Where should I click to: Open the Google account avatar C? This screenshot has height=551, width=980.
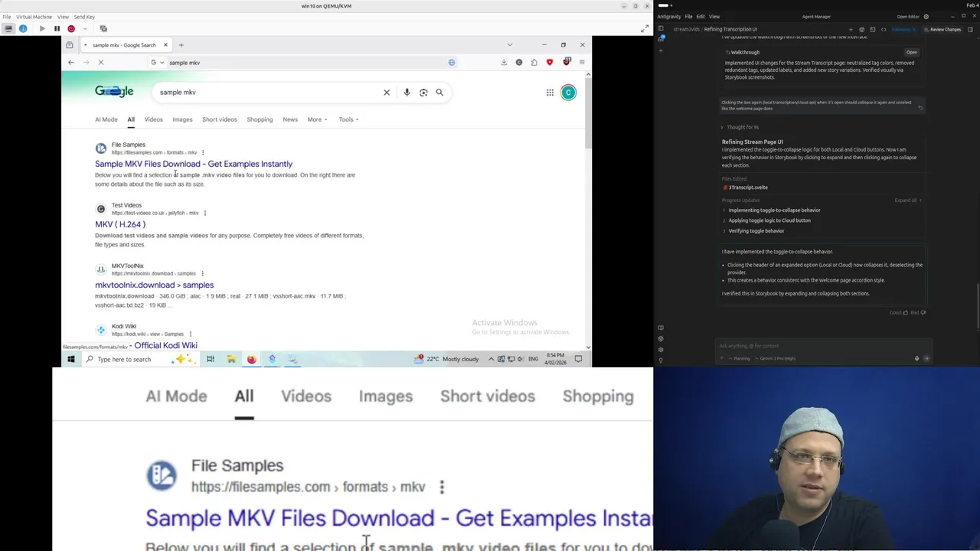(568, 93)
